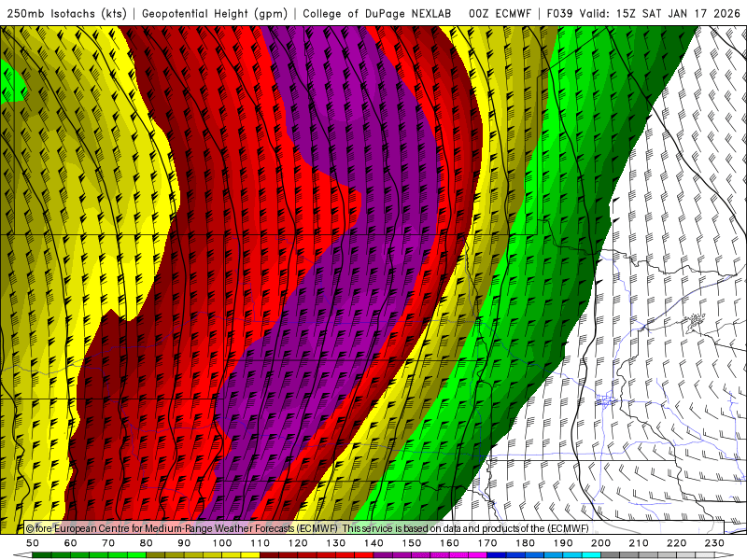Click the legend value "110"
The height and width of the screenshot is (560, 747).
(x=261, y=543)
